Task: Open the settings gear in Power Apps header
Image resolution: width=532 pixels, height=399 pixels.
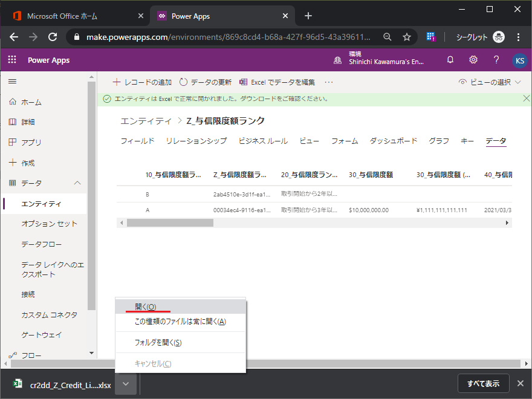Action: click(473, 60)
